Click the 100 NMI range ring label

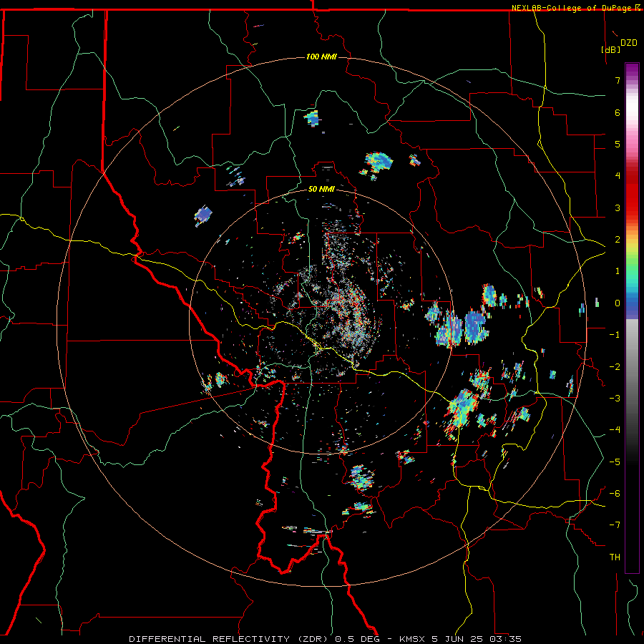pos(321,57)
